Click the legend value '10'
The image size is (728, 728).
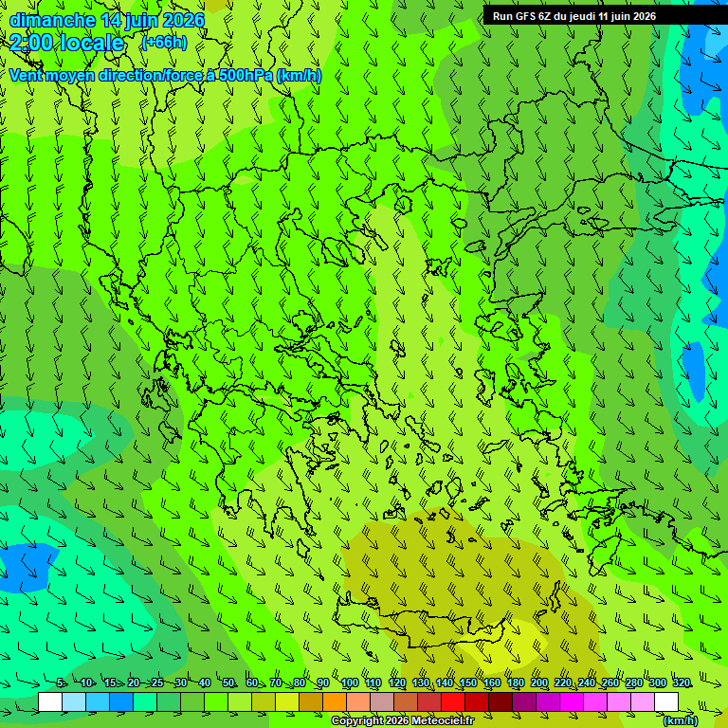(86, 682)
